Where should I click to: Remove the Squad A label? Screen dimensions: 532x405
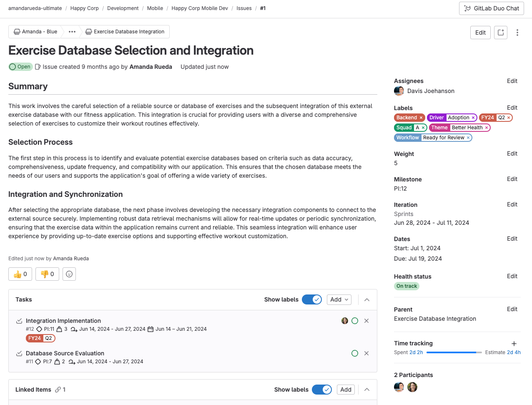pyautogui.click(x=423, y=128)
